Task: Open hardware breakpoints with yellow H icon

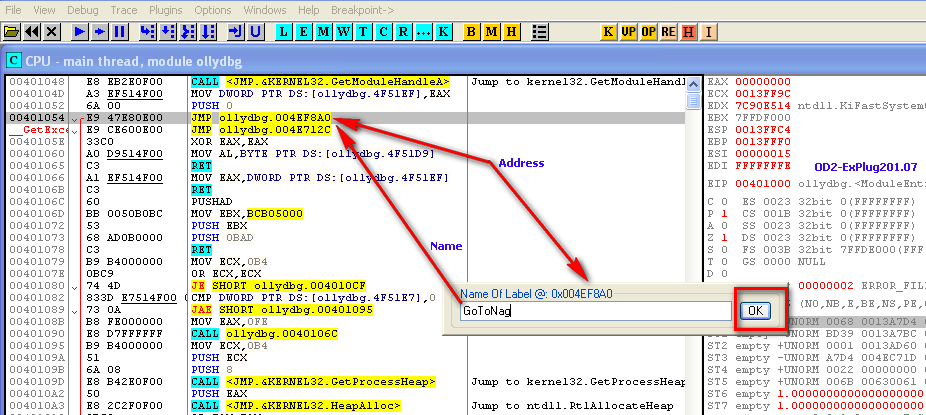Action: tap(511, 32)
